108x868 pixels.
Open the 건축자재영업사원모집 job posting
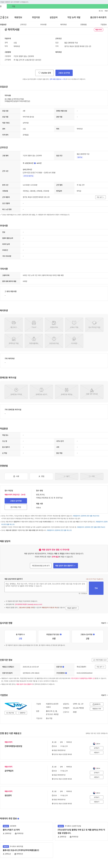[13, 746]
